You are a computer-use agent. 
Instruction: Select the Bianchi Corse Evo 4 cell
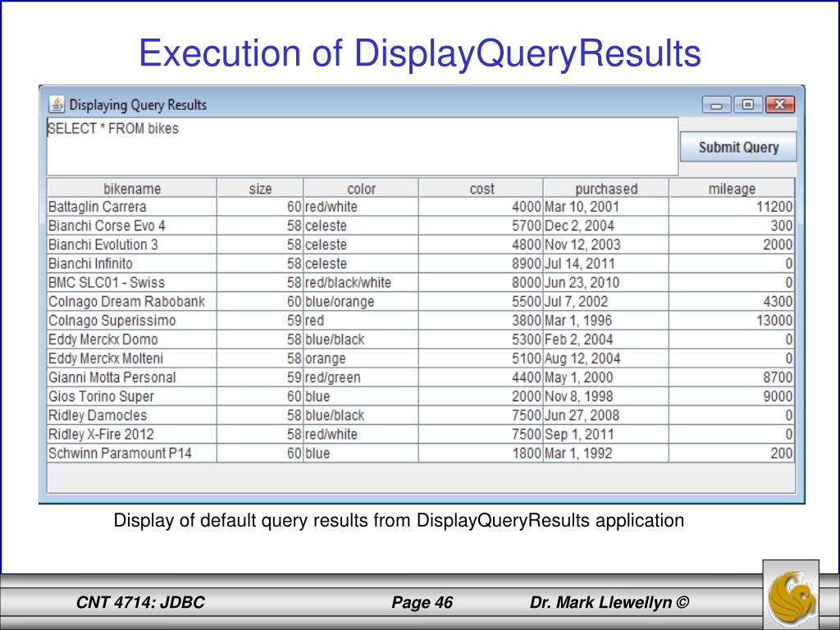[132, 226]
